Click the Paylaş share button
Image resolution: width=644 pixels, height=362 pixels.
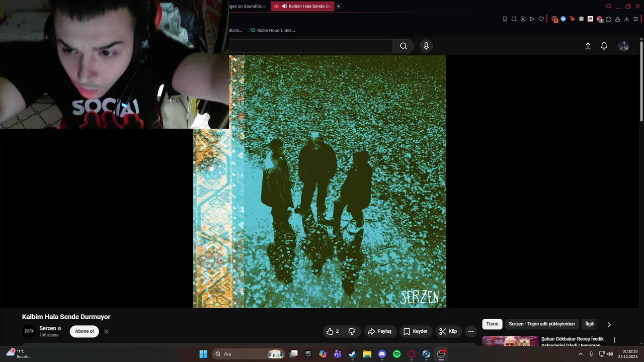point(380,331)
